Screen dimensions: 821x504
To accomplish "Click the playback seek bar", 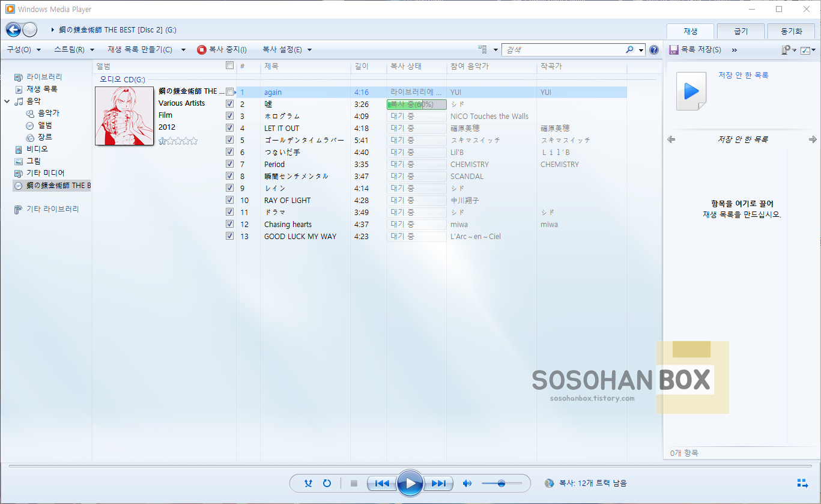I will [410, 466].
